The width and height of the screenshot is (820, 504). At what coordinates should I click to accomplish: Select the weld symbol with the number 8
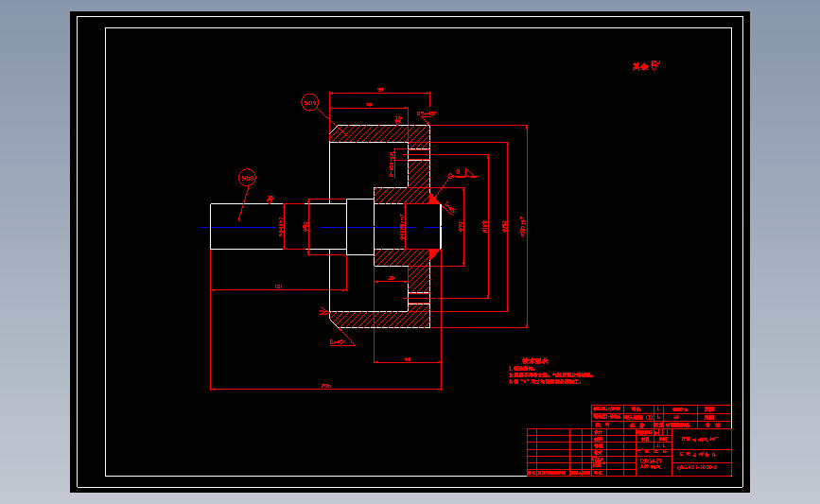coord(462,173)
